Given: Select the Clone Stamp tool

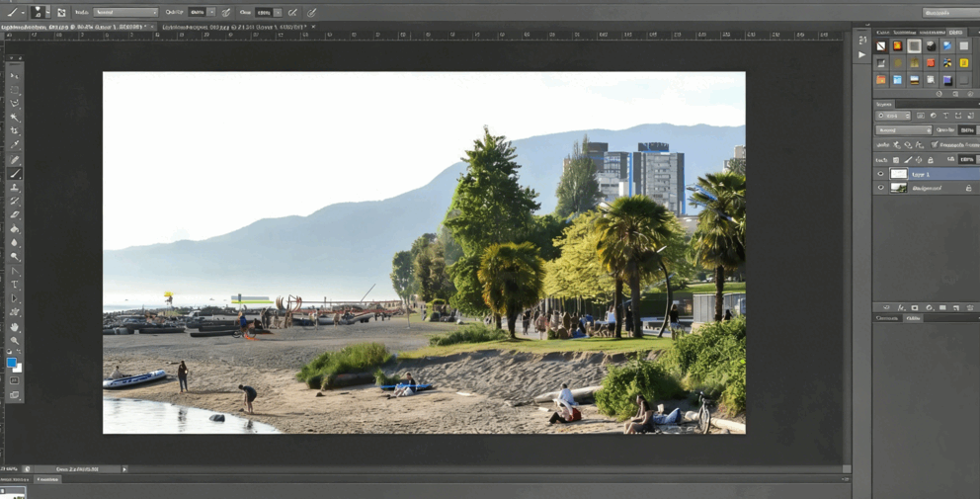Looking at the screenshot, I should click(x=14, y=187).
